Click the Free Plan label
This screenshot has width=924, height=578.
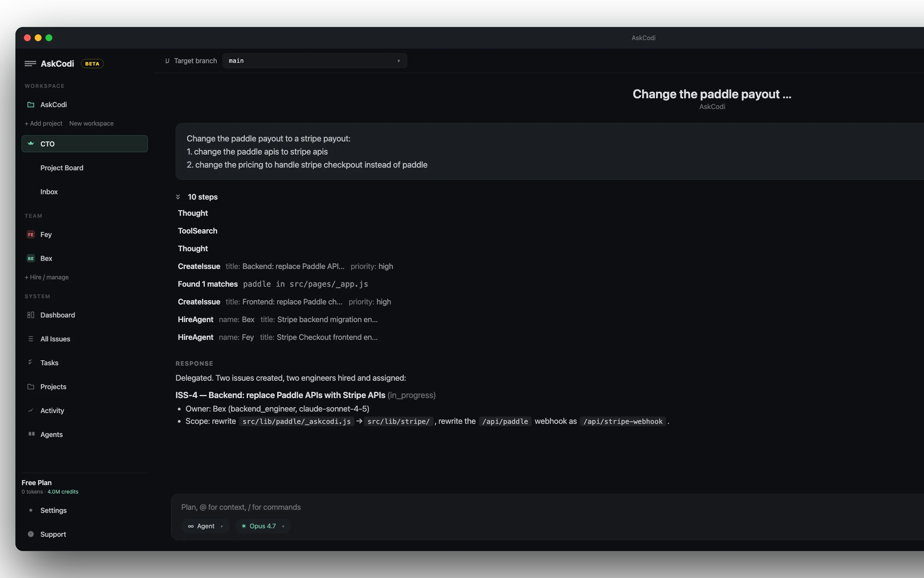click(x=37, y=483)
